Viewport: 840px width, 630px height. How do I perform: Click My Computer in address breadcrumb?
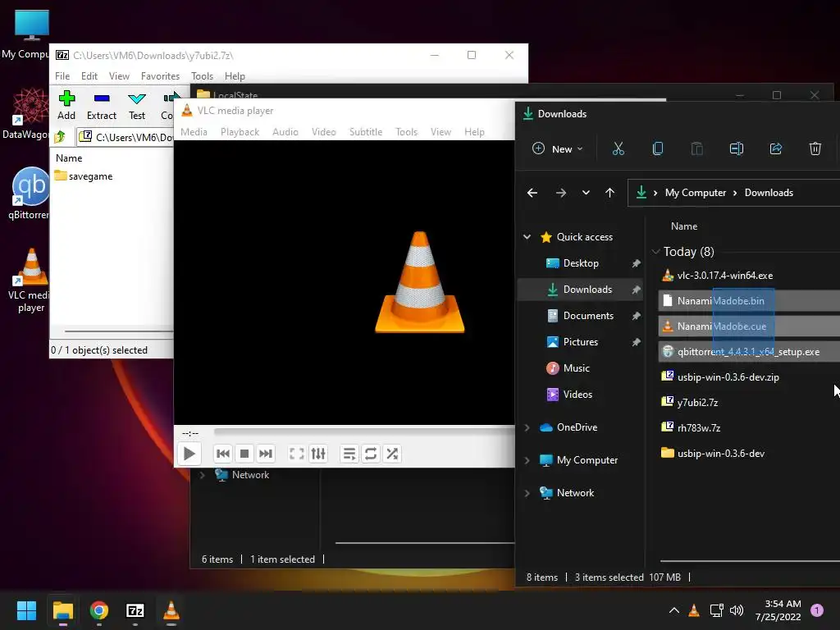696,193
